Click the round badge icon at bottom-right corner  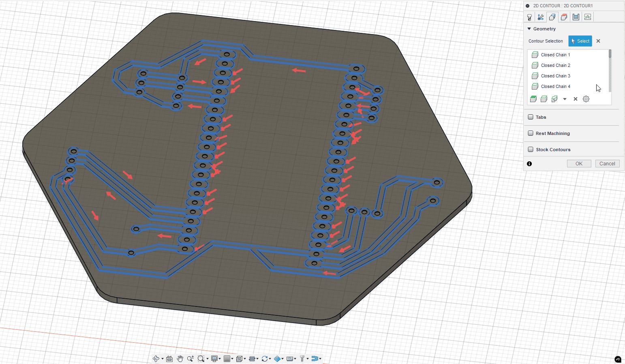point(618,359)
